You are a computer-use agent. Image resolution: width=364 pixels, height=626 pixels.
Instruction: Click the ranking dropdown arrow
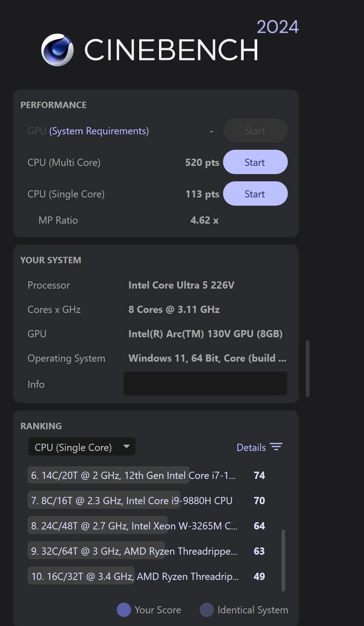coord(127,446)
